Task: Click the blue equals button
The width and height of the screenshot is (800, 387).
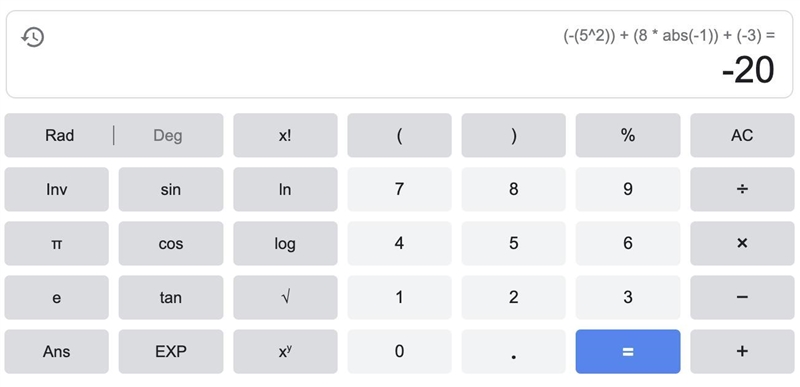Action: click(x=628, y=351)
